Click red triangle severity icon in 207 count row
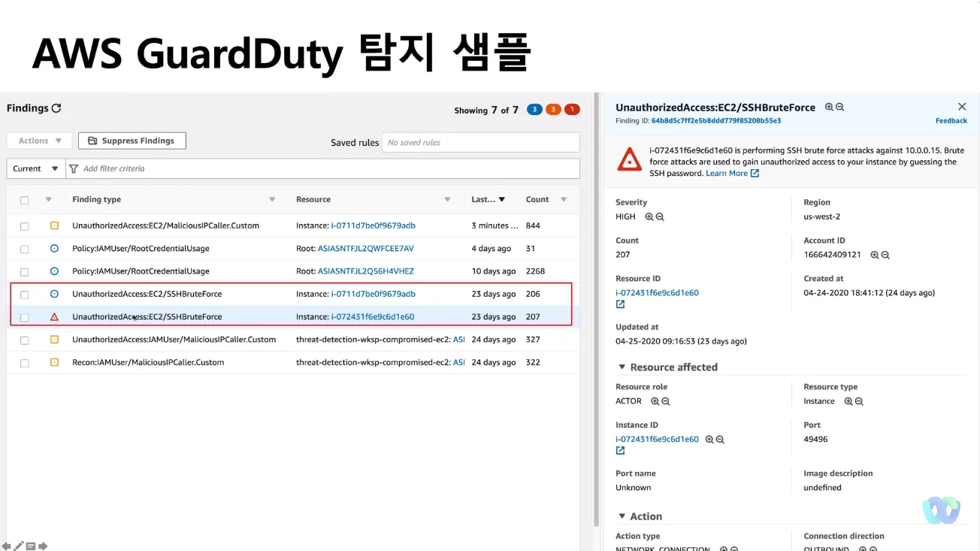Image resolution: width=980 pixels, height=551 pixels. [54, 317]
